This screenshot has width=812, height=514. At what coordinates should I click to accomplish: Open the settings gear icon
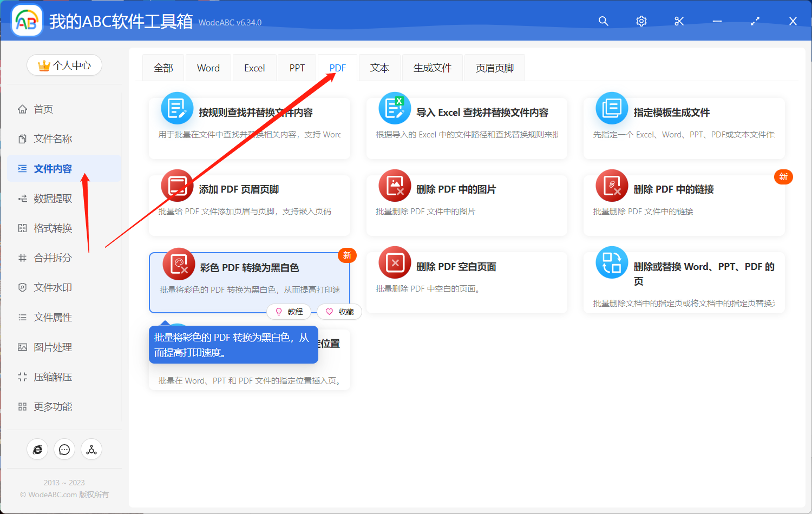point(641,21)
